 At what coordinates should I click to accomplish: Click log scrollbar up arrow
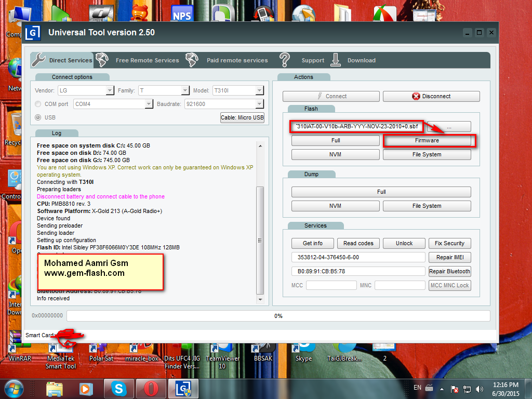pos(260,146)
